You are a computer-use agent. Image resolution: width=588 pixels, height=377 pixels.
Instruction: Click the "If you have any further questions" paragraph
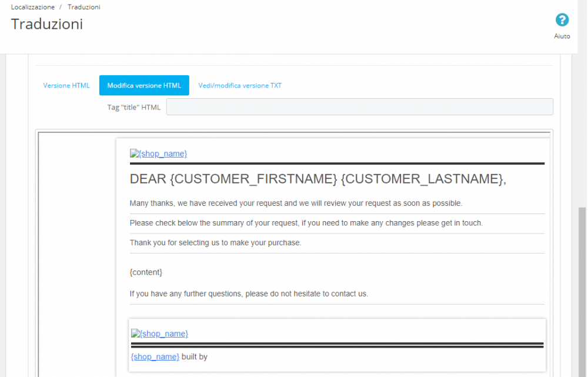point(249,293)
